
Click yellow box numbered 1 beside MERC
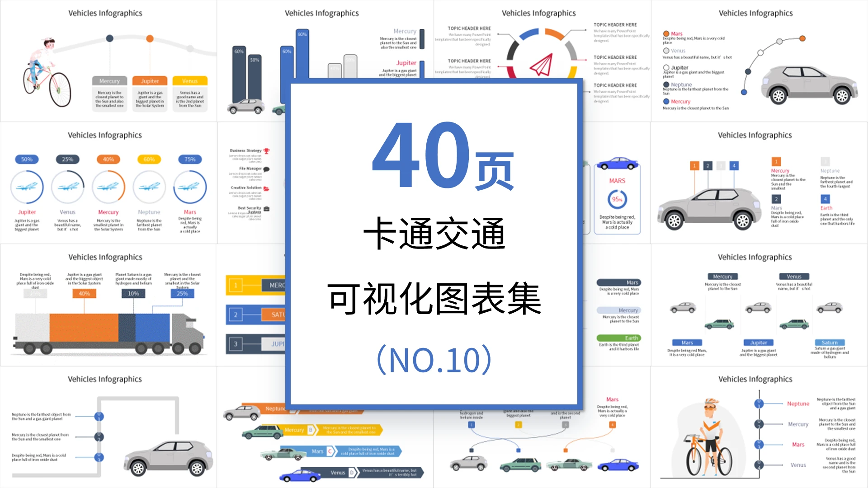(236, 286)
